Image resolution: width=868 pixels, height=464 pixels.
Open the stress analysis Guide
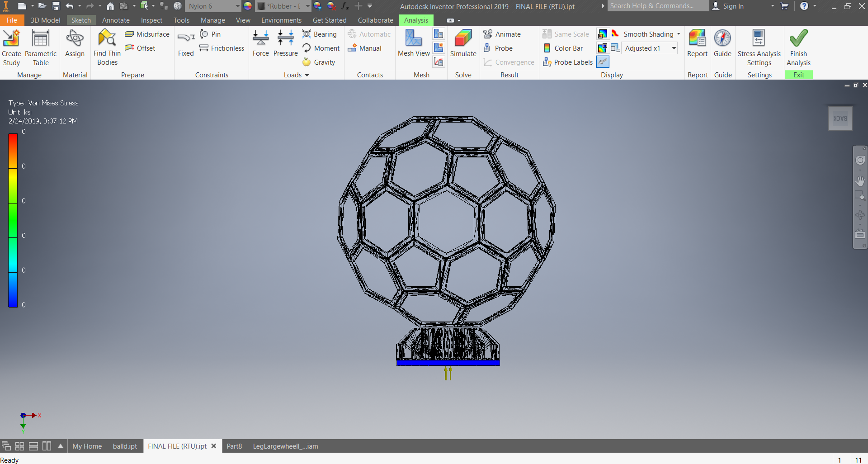click(x=722, y=43)
